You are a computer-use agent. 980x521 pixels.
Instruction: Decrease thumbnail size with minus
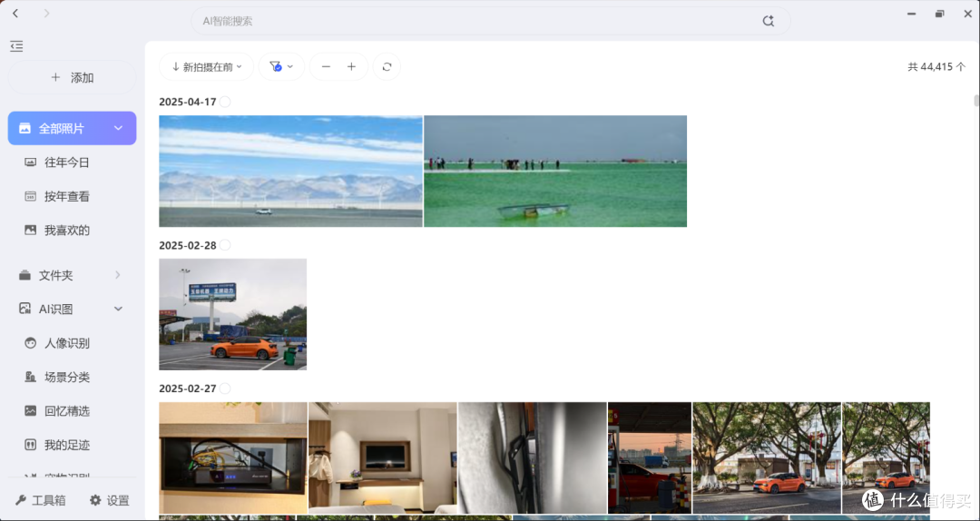click(326, 67)
